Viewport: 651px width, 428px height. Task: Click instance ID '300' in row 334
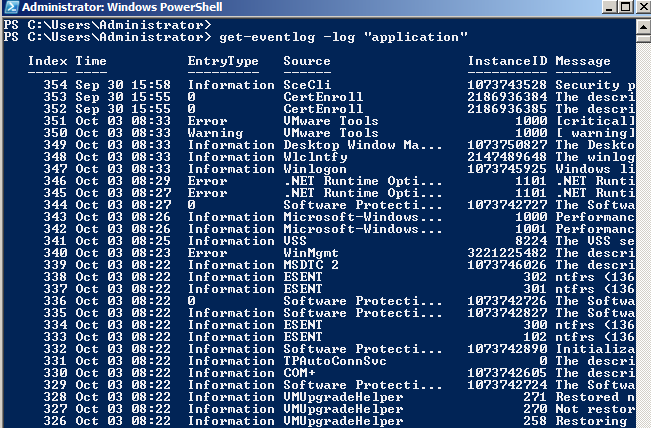(x=535, y=325)
